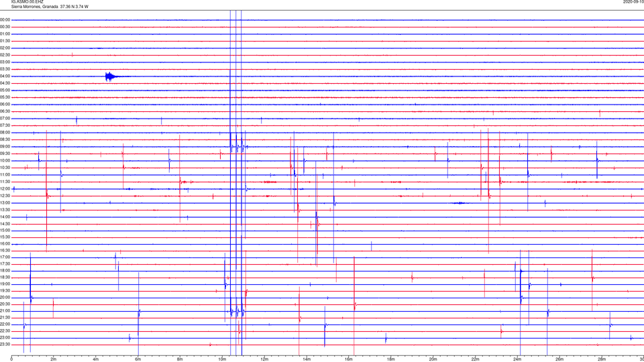Choose the 23:30 row label
Image resolution: width=644 pixels, height=362 pixels.
[5, 345]
